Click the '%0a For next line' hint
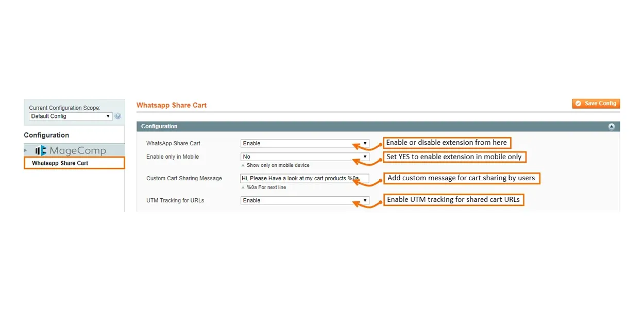This screenshot has height=309, width=644. pos(266,187)
